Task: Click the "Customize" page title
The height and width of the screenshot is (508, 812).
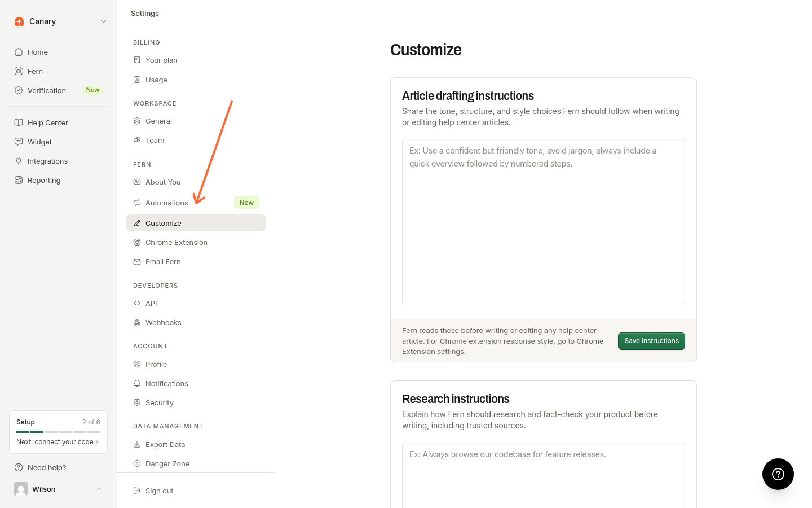Action: pyautogui.click(x=426, y=50)
